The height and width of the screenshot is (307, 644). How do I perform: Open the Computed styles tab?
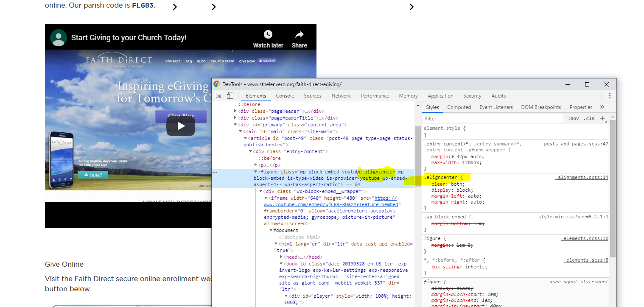(459, 107)
